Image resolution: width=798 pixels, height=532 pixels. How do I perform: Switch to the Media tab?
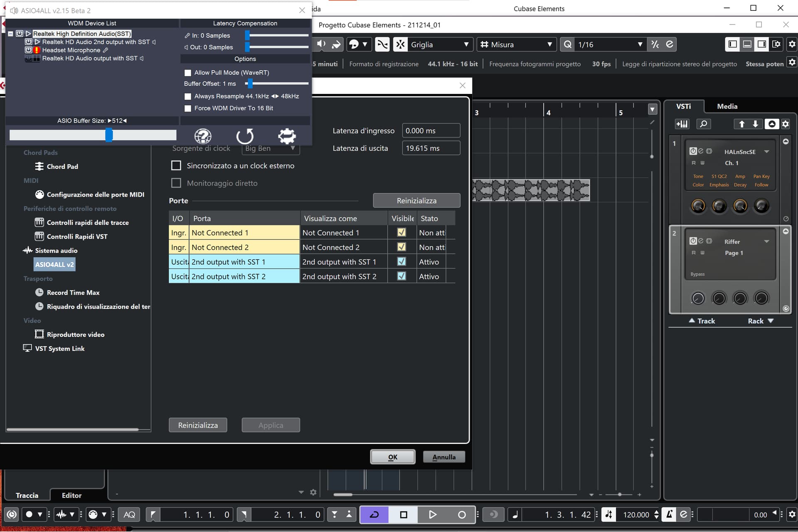(x=727, y=106)
